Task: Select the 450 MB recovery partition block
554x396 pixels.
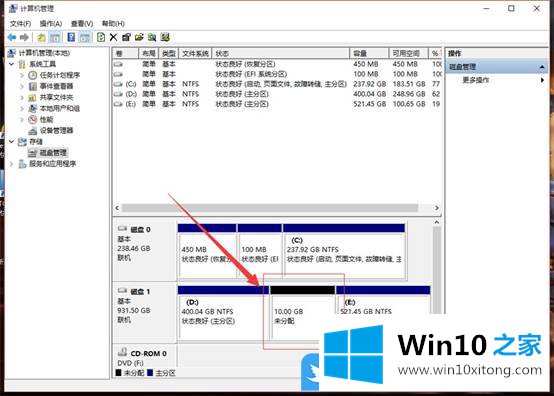Action: [x=207, y=251]
